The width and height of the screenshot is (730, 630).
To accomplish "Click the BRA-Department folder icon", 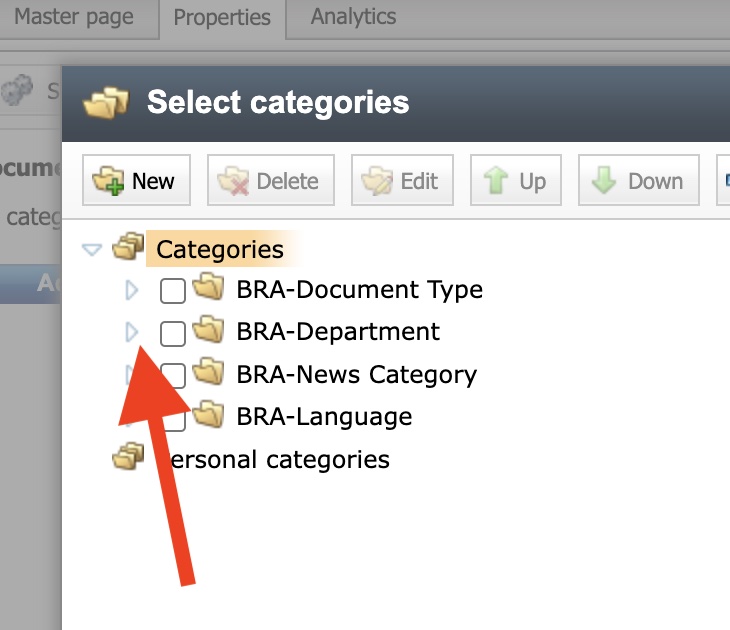I will click(x=208, y=332).
